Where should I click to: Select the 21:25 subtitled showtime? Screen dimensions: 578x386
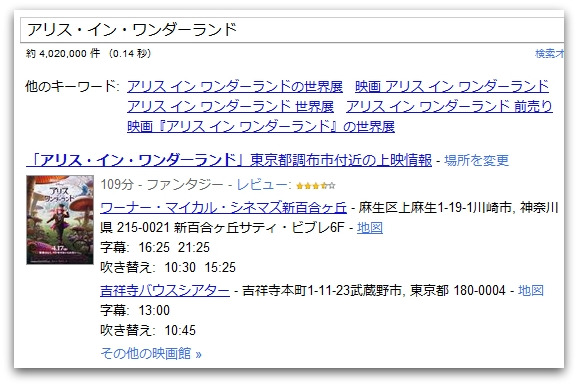[x=194, y=247]
